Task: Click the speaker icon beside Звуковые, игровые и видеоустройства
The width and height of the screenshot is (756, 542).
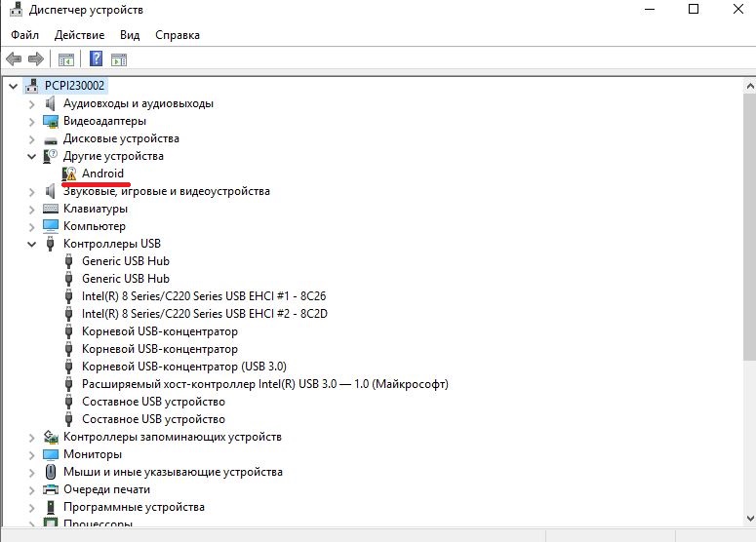Action: [50, 191]
